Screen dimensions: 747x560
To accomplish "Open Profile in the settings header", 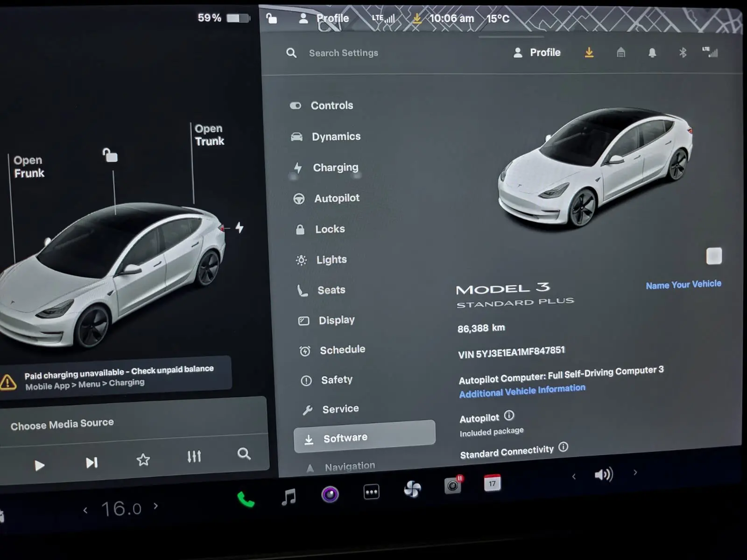I will (x=537, y=52).
